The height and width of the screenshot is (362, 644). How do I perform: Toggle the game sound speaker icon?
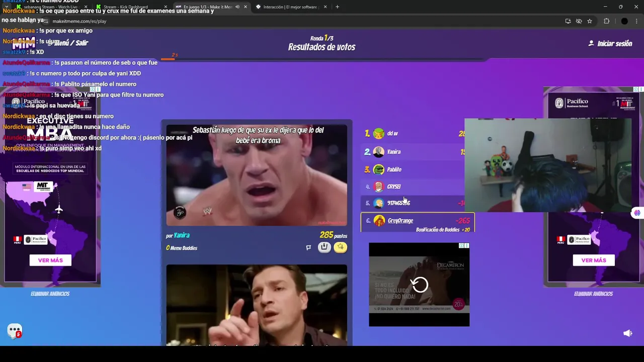click(627, 333)
